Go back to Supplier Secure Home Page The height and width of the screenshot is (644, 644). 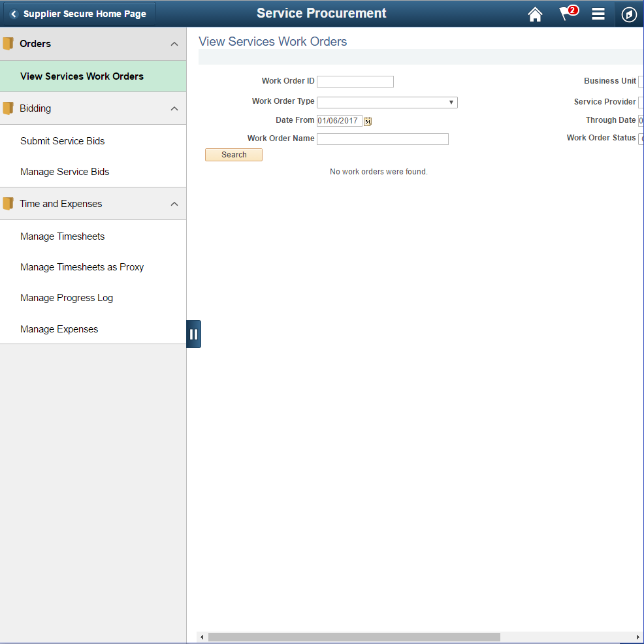coord(79,14)
